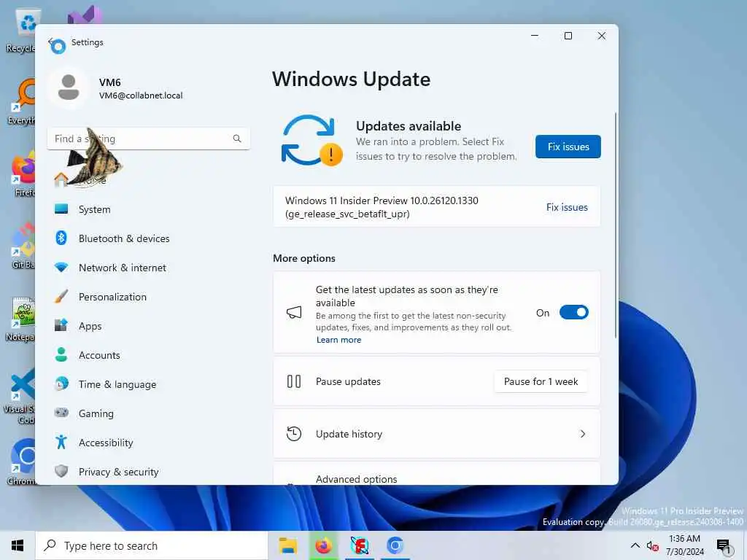
Task: Click the Personalization paintbrush icon
Action: pos(61,296)
